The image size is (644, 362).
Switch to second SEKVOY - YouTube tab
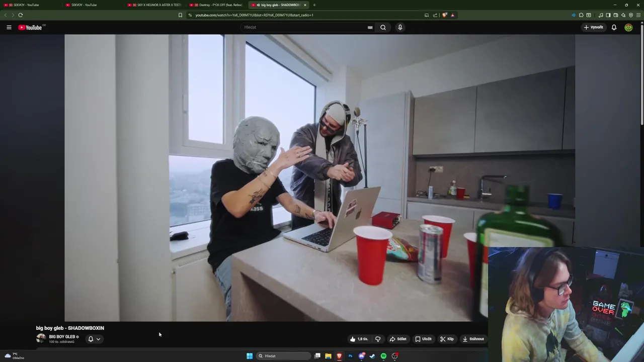tap(94, 5)
